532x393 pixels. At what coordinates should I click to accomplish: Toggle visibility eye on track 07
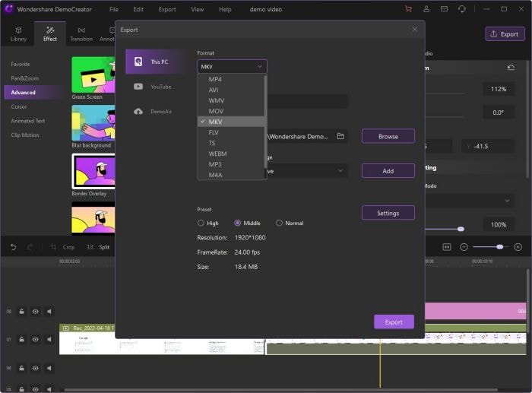click(x=35, y=339)
